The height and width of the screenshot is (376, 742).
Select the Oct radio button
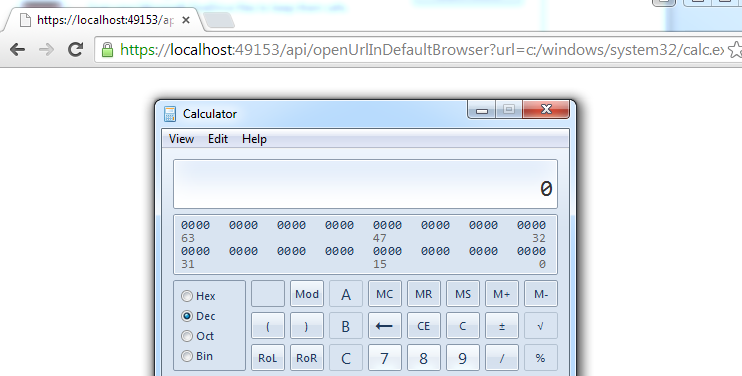(187, 336)
